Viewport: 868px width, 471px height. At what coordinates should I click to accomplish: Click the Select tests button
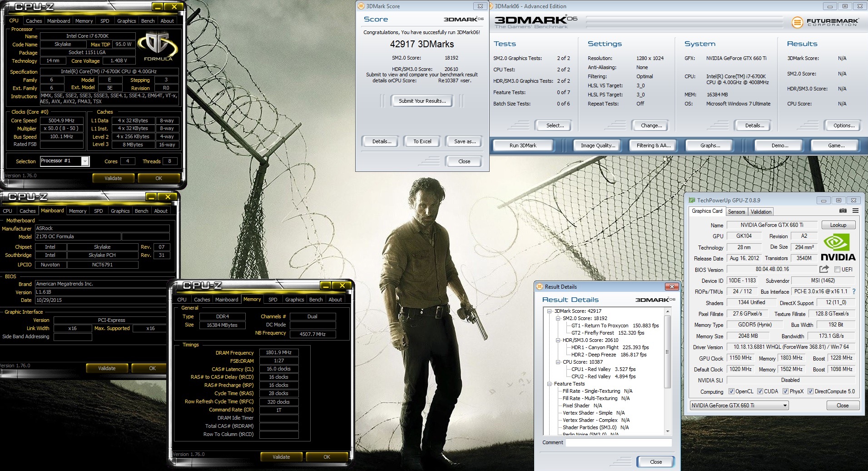[555, 125]
